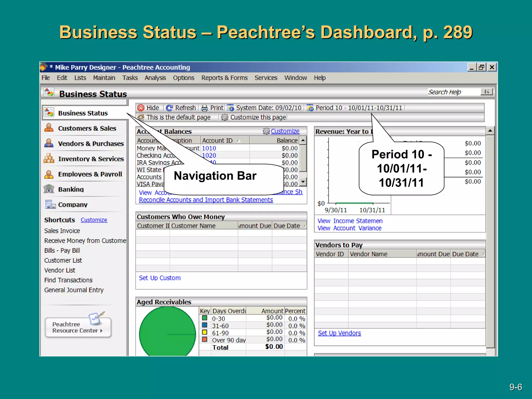
Task: Open the Tasks menu
Action: pyautogui.click(x=130, y=78)
